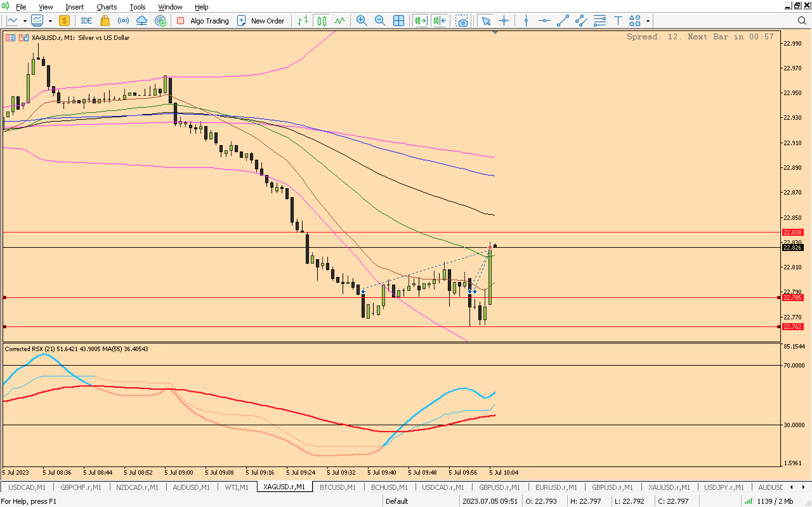Toggle chart auto scroll to end
Viewport: 812px width, 507px height.
[421, 21]
